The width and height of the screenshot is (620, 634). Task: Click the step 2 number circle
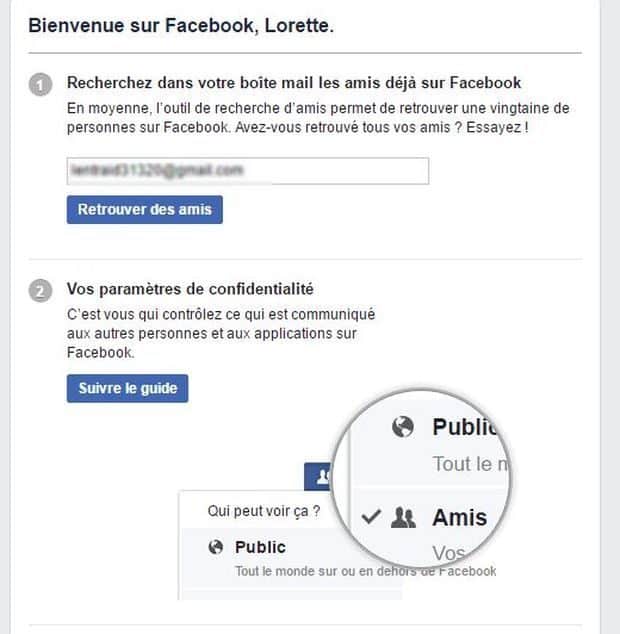[40, 291]
